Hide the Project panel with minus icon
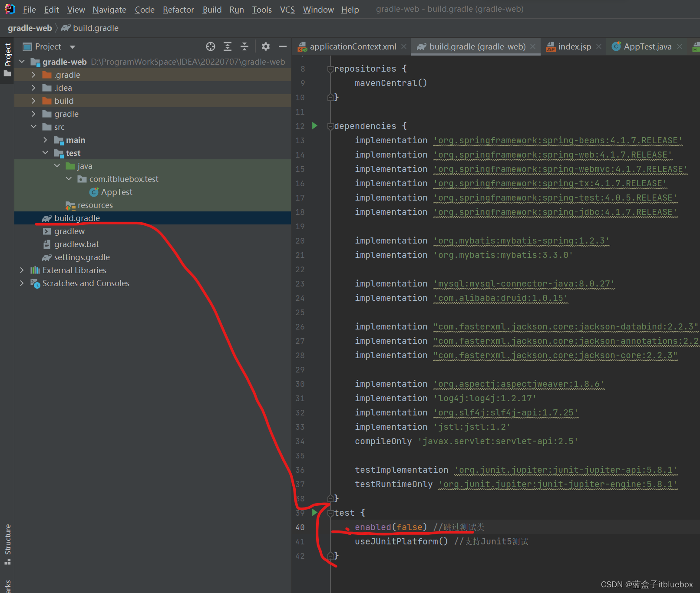 [x=283, y=46]
